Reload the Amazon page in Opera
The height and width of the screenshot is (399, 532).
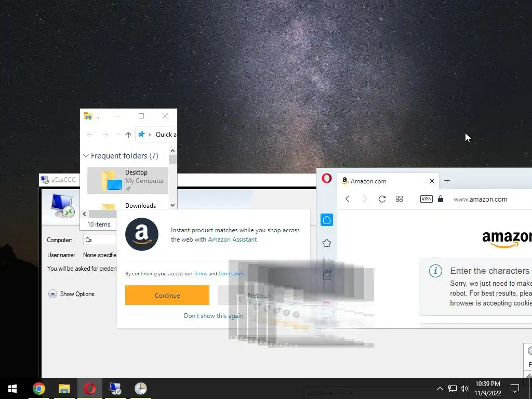[x=382, y=199]
